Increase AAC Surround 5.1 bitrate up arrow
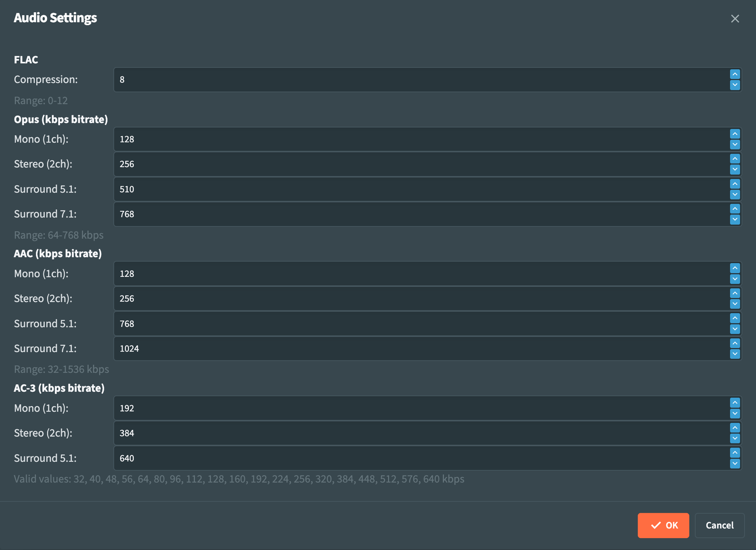 (x=735, y=318)
